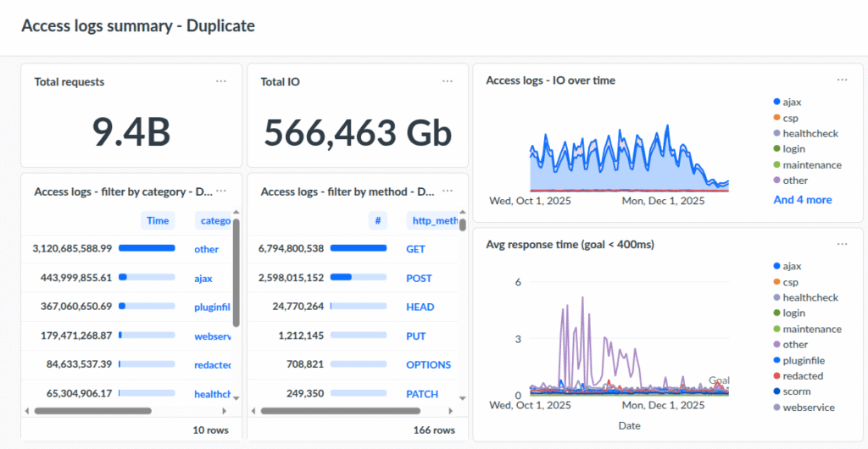This screenshot has height=449, width=868.
Task: Sort by the # column header
Action: coord(379,220)
